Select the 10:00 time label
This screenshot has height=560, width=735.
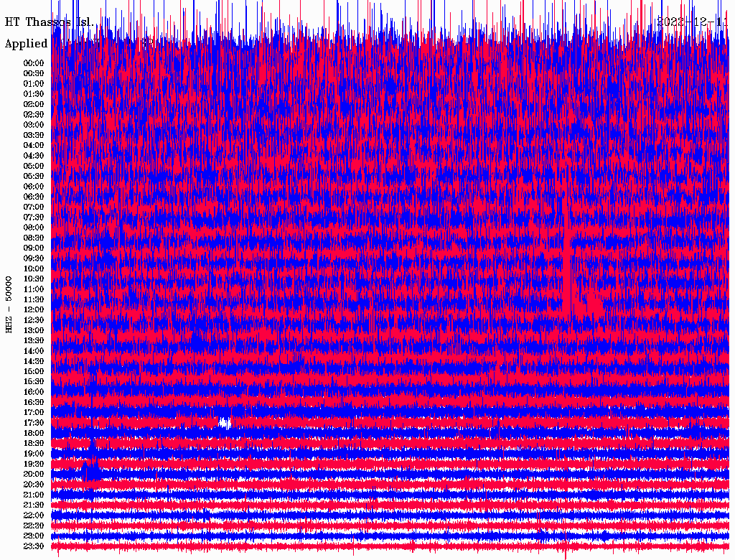point(34,269)
